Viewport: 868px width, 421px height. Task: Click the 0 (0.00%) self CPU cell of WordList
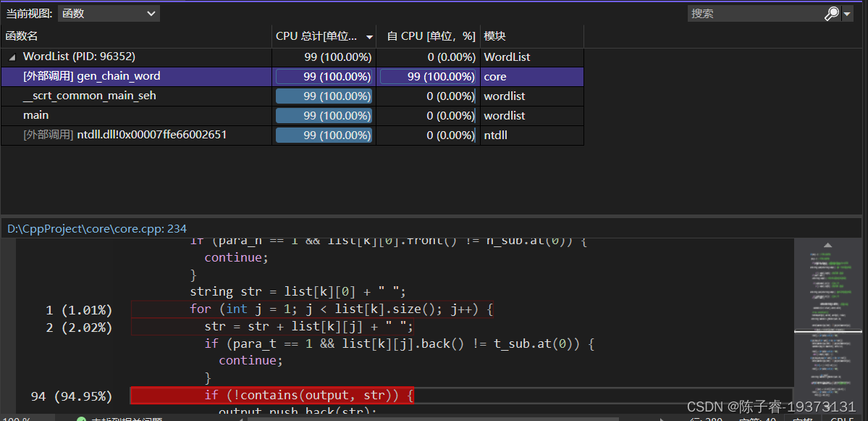pos(428,57)
